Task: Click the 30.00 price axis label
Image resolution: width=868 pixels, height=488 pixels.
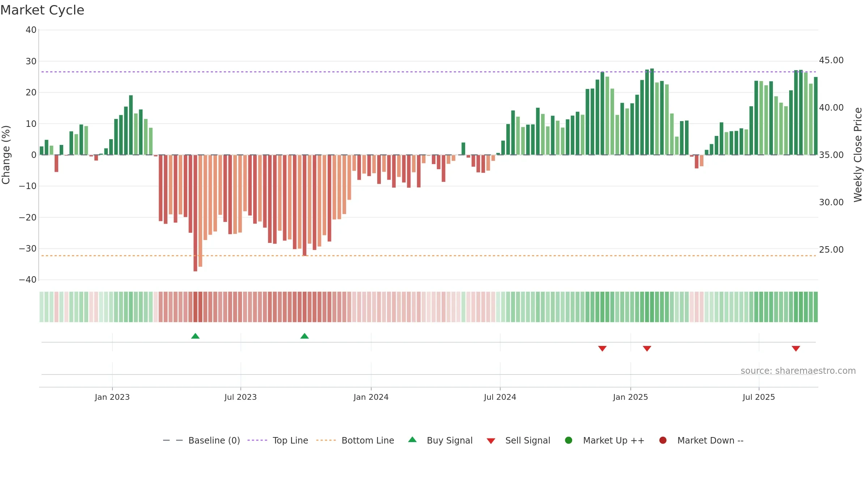Action: pyautogui.click(x=831, y=202)
